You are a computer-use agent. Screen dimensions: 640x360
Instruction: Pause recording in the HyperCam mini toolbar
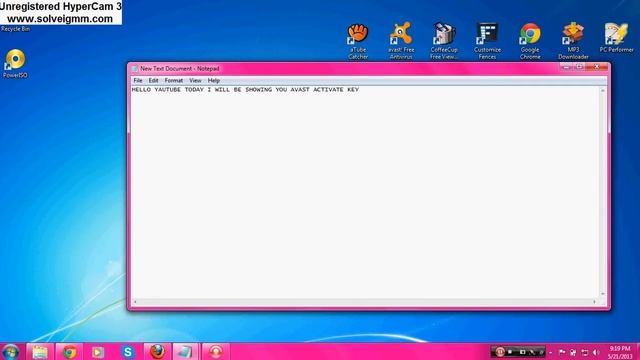pyautogui.click(x=500, y=352)
